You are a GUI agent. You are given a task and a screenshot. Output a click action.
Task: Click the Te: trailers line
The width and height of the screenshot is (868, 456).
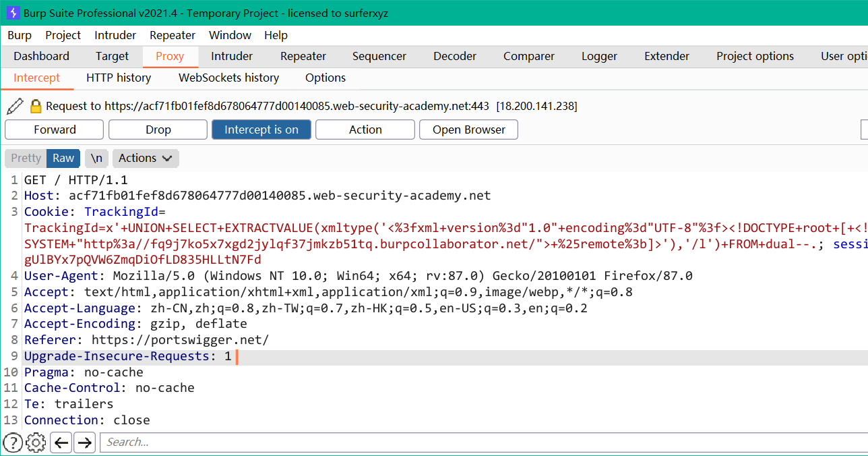pyautogui.click(x=69, y=404)
